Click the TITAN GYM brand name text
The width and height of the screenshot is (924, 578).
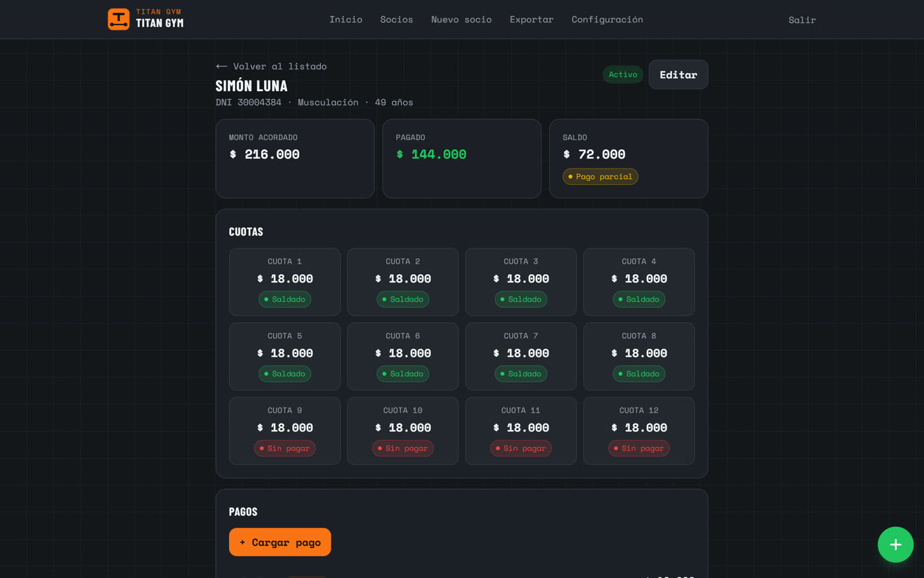(160, 23)
